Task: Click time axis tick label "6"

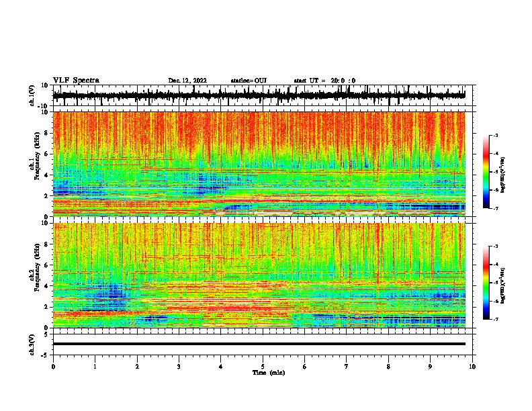Action: [305, 367]
